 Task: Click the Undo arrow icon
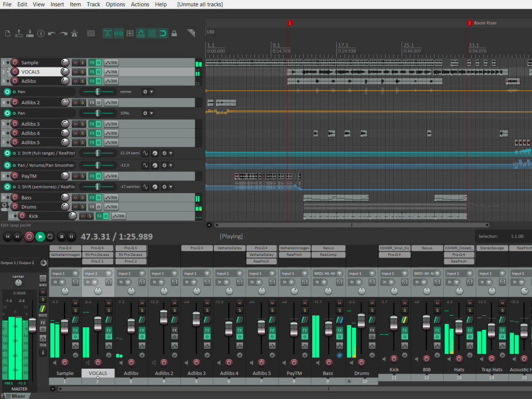pyautogui.click(x=52, y=33)
